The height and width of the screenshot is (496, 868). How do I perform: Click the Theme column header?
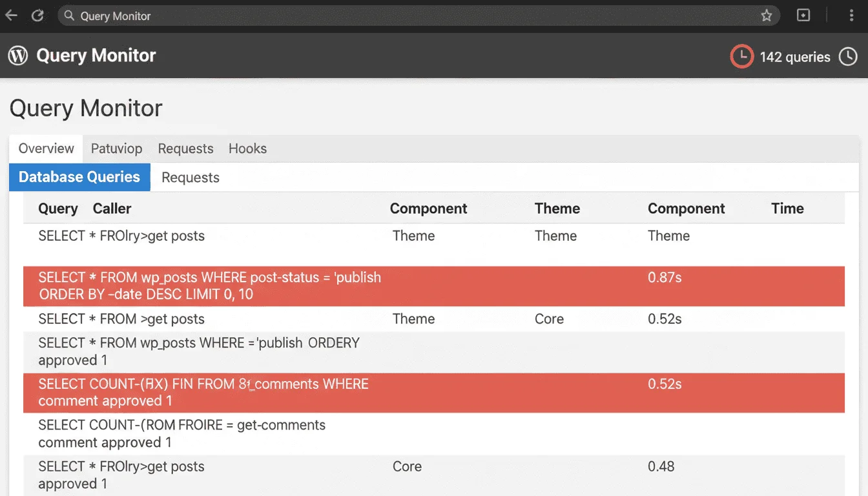[557, 209]
